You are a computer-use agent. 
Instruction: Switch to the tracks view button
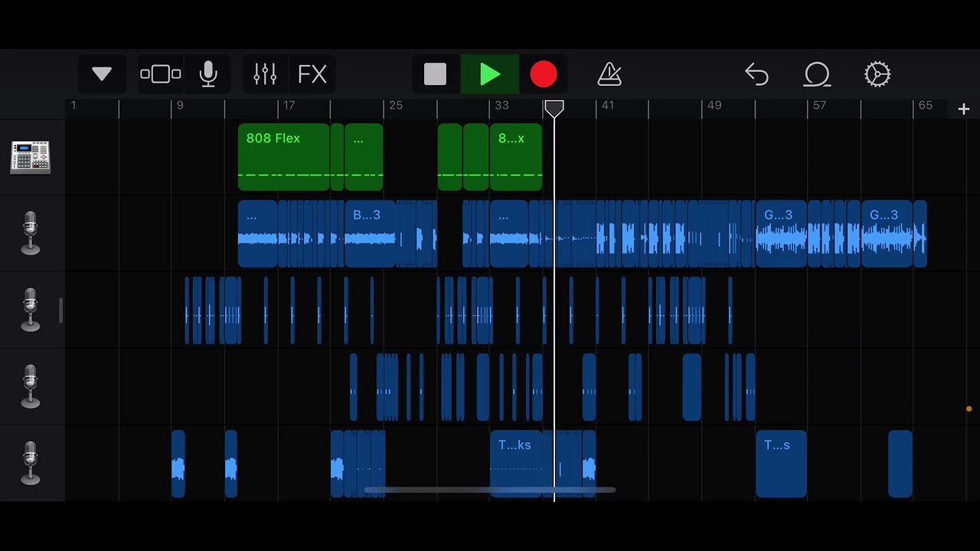(x=161, y=74)
